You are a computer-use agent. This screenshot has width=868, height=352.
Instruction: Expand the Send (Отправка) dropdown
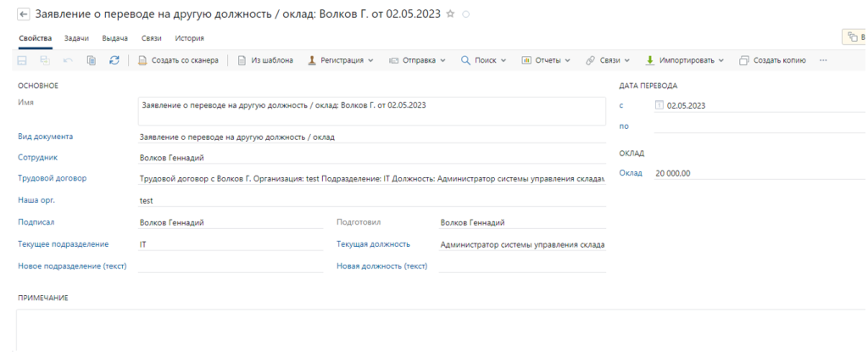click(417, 60)
